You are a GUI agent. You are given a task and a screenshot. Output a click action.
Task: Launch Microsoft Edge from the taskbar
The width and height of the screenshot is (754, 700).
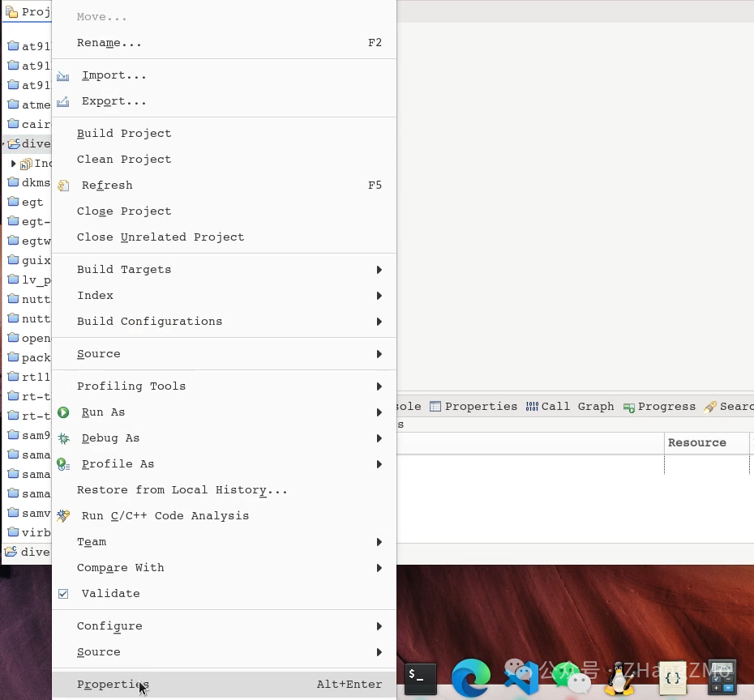coord(471,677)
